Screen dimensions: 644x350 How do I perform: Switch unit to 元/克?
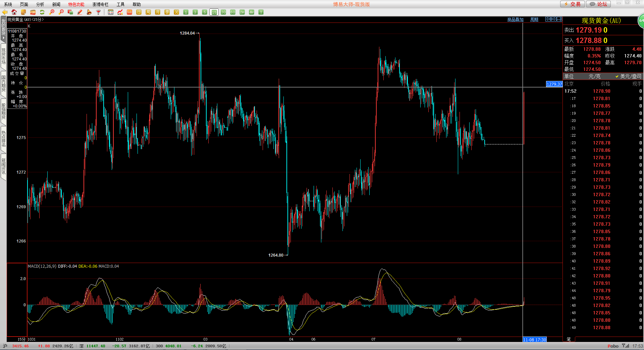click(x=594, y=77)
